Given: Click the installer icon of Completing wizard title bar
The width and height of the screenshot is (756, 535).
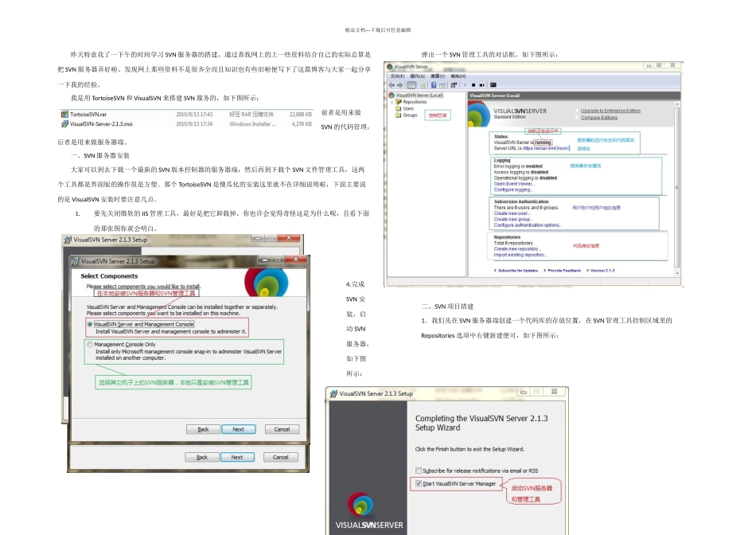Looking at the screenshot, I should (333, 393).
